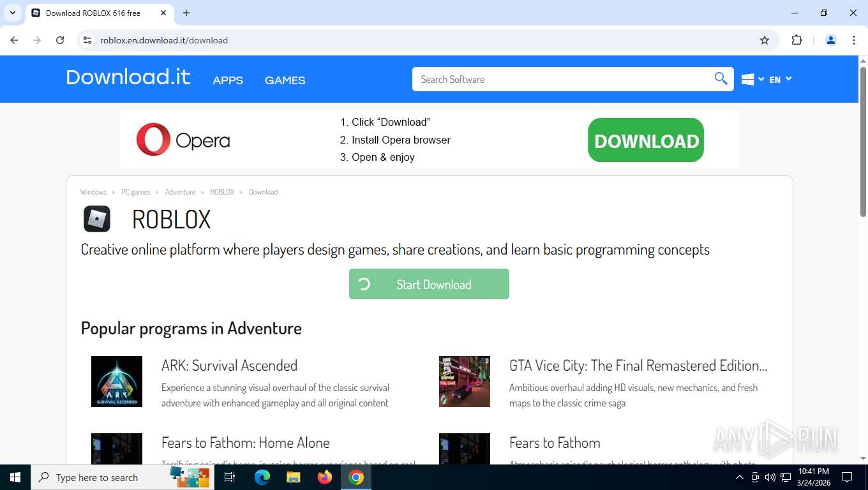
Task: Click the Search Software input field
Action: 562,79
